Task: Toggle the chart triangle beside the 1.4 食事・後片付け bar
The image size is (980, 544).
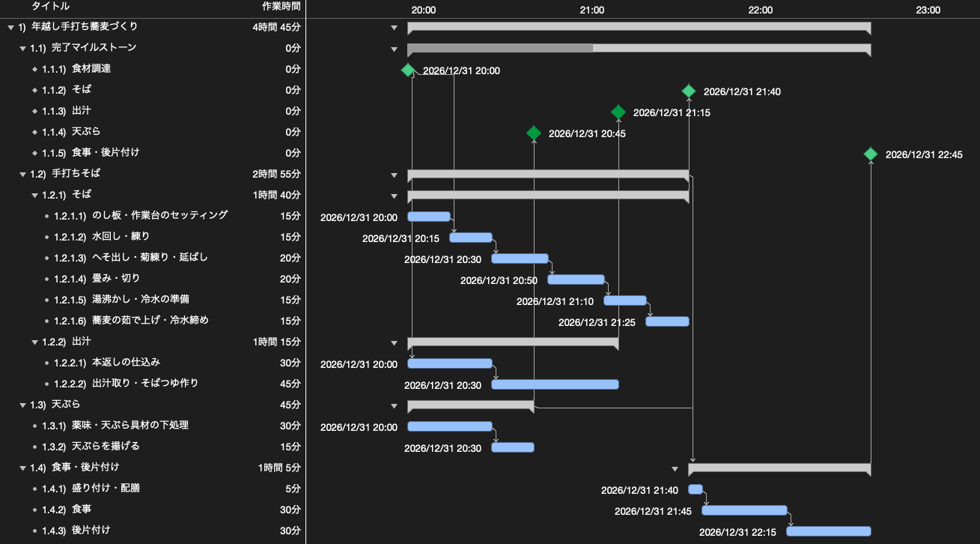Action: pyautogui.click(x=675, y=469)
